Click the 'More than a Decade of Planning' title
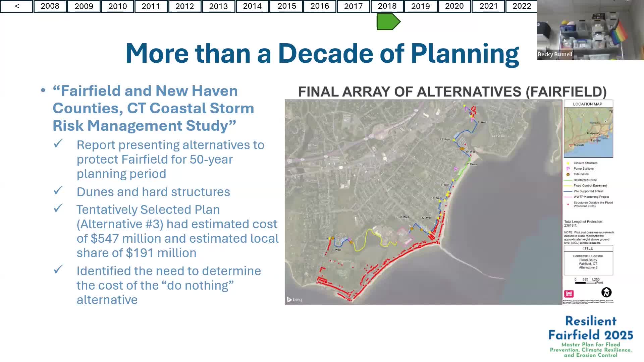644x362 pixels. [322, 53]
